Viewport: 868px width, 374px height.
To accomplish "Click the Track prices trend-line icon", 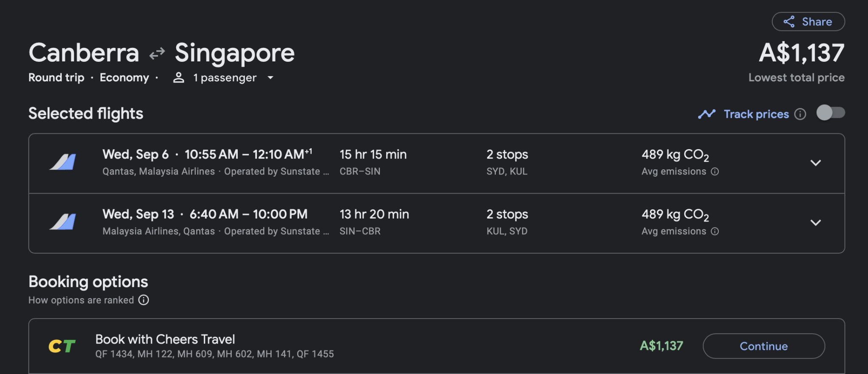I will click(x=707, y=114).
